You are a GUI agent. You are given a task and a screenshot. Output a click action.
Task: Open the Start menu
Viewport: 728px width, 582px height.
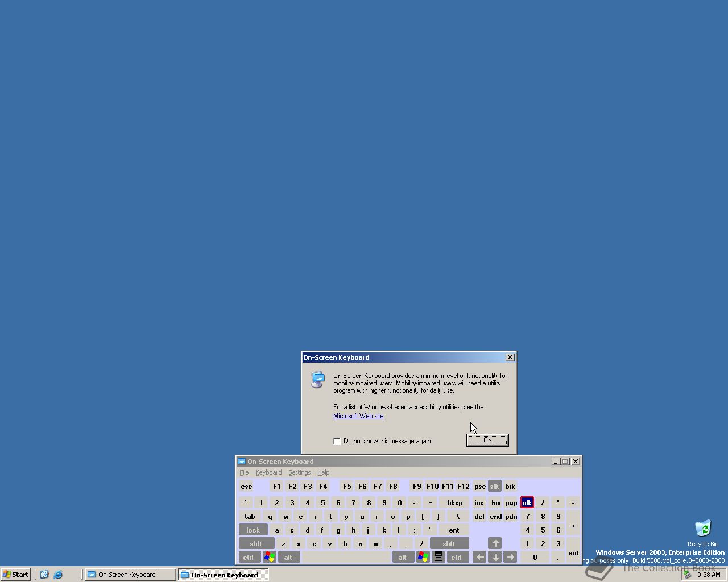(16, 575)
